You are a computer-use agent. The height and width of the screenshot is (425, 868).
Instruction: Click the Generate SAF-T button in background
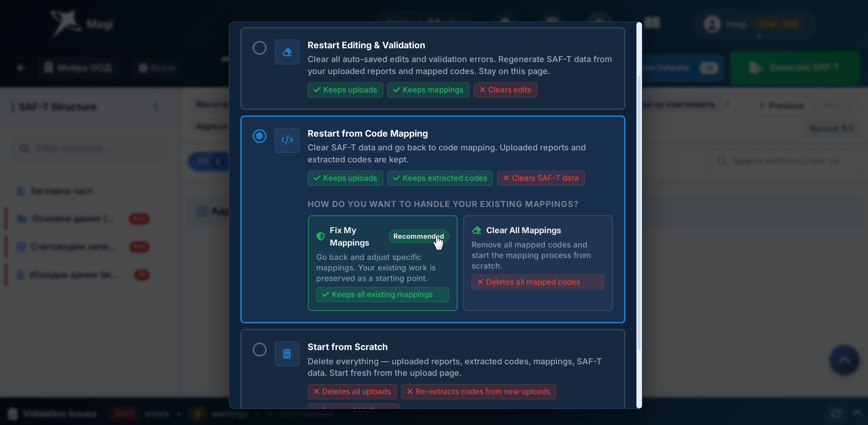[794, 68]
